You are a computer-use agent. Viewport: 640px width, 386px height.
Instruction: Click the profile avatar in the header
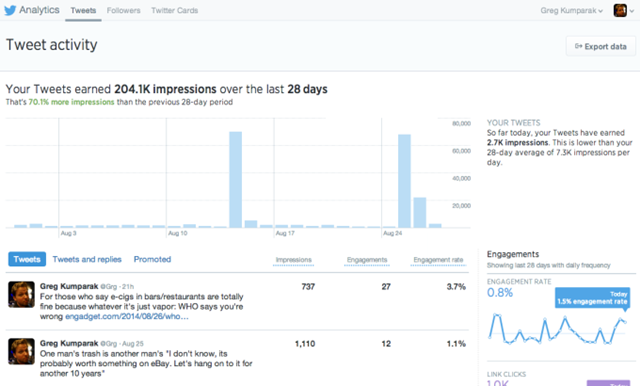(620, 11)
